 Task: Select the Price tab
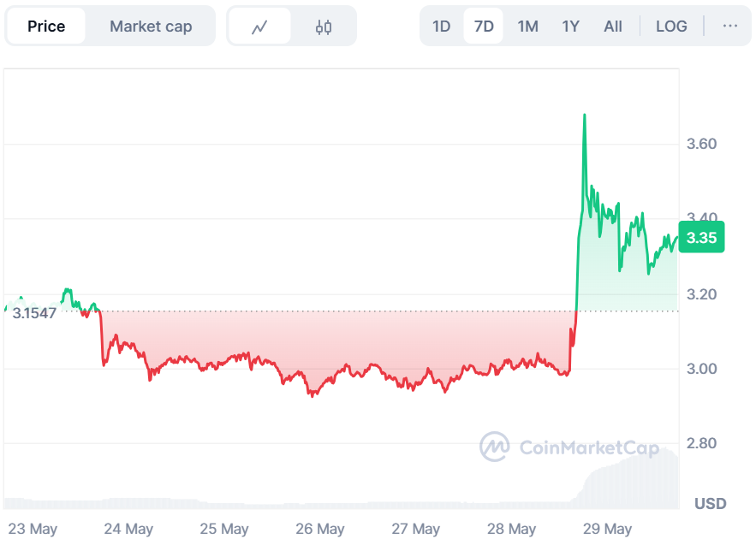coord(46,27)
